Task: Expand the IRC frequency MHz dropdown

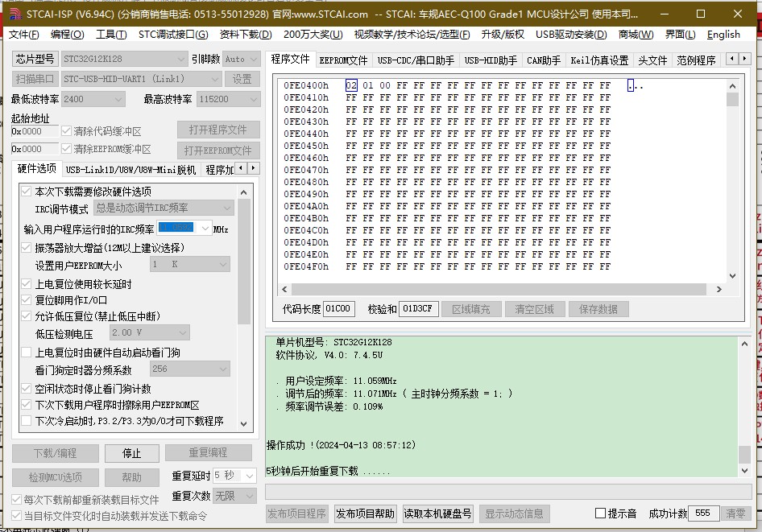Action: (205, 228)
